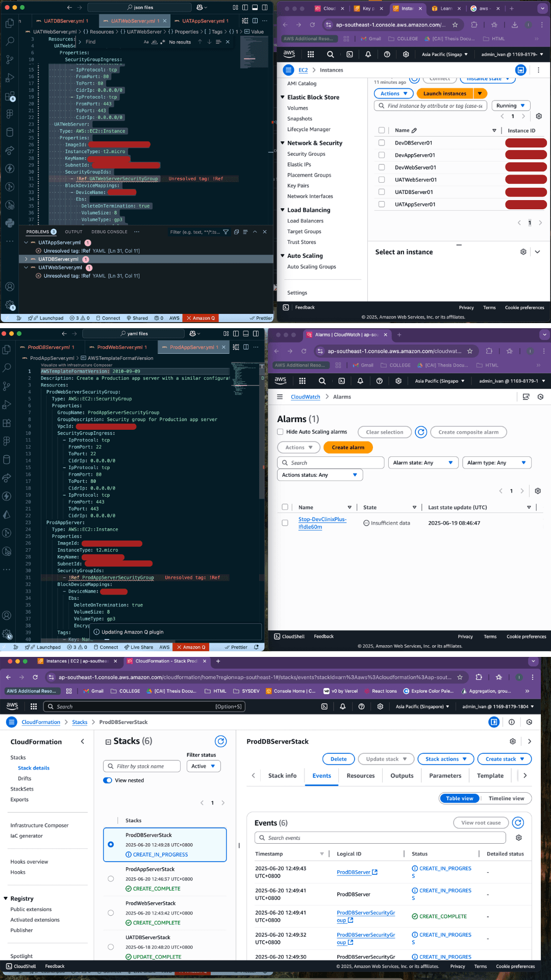Viewport: 551px width, 980px height.
Task: Open the EC2 console side navigation hamburger
Action: click(289, 70)
